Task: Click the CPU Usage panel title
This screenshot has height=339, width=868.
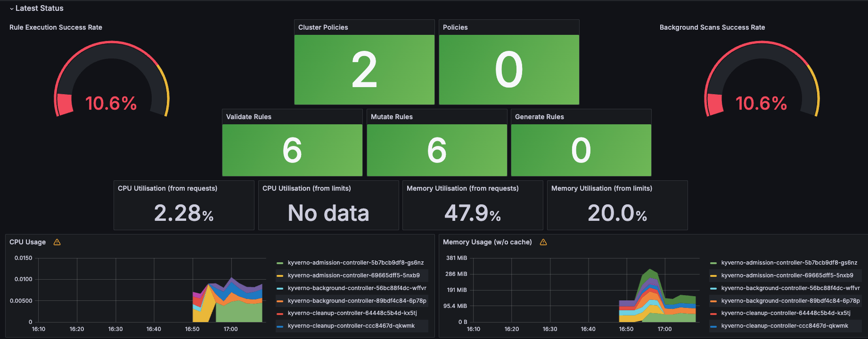Action: click(28, 242)
